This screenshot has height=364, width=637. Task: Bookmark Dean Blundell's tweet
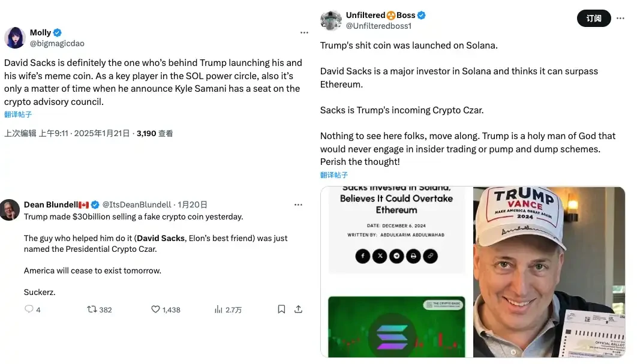(281, 309)
